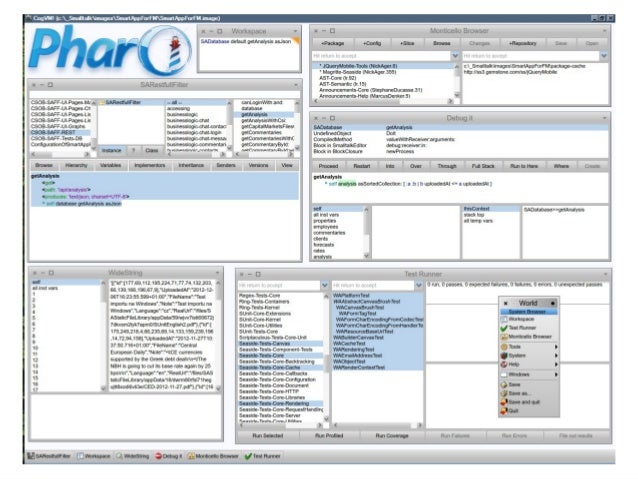The width and height of the screenshot is (638, 479).
Task: Click +Repository in Monticello Browser
Action: pos(522,43)
